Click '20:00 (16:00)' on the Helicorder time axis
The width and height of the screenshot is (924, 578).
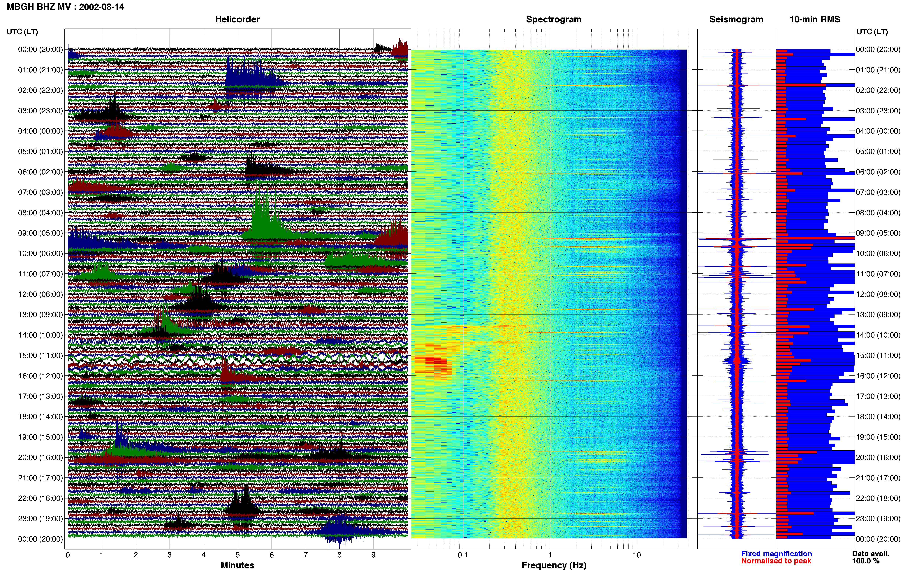tap(41, 458)
